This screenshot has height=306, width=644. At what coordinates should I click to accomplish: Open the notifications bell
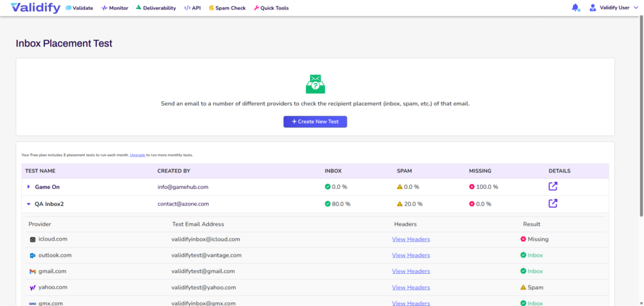pyautogui.click(x=575, y=8)
